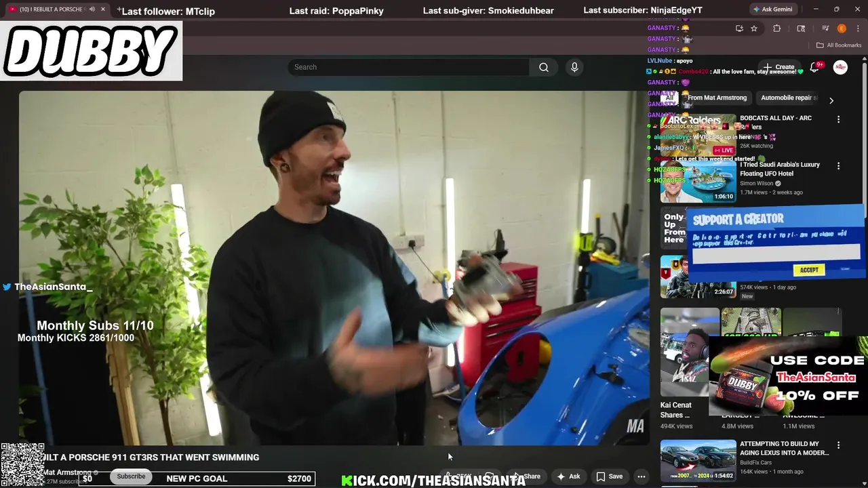Screen dimensions: 868x488
Task: Open options for aging Lexus video
Action: 838,445
